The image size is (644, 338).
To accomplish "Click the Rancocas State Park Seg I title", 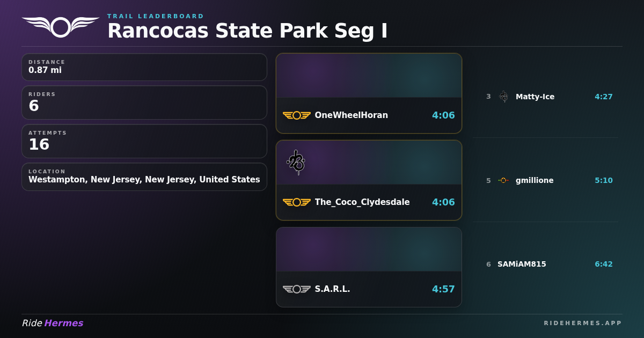I will (247, 31).
